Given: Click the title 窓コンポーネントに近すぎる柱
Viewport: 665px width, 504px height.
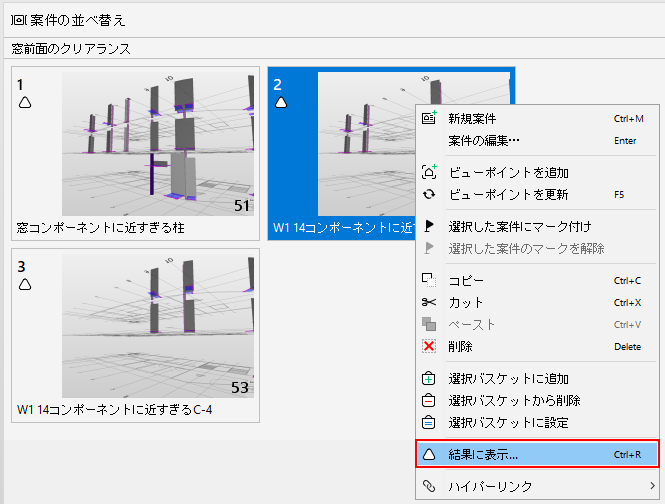Looking at the screenshot, I should point(101,228).
